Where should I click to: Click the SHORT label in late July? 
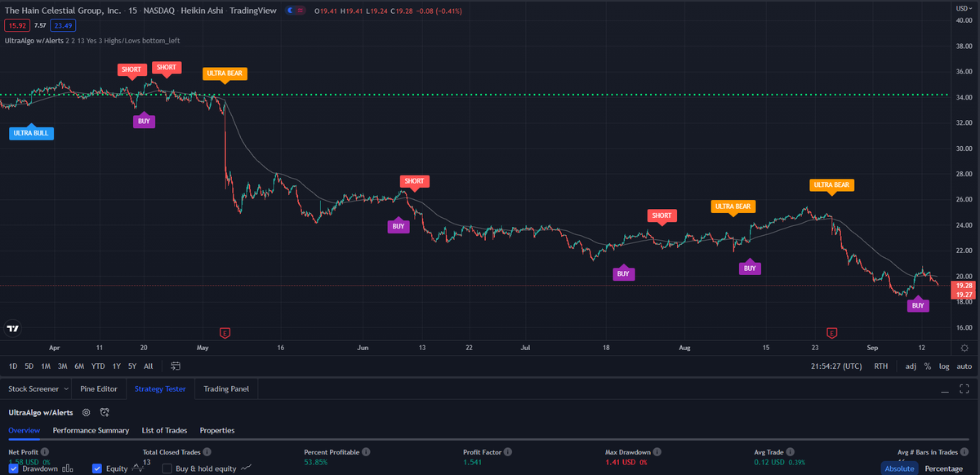tap(661, 215)
